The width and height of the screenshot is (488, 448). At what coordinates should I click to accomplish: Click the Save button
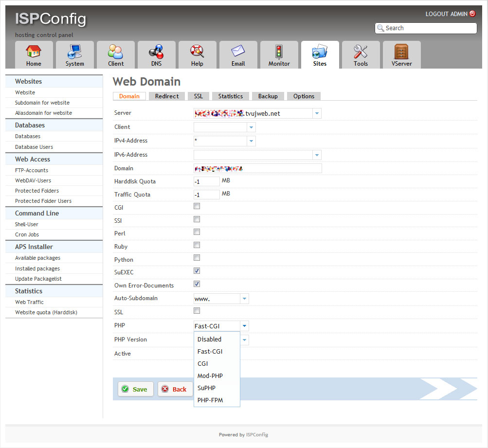(135, 389)
